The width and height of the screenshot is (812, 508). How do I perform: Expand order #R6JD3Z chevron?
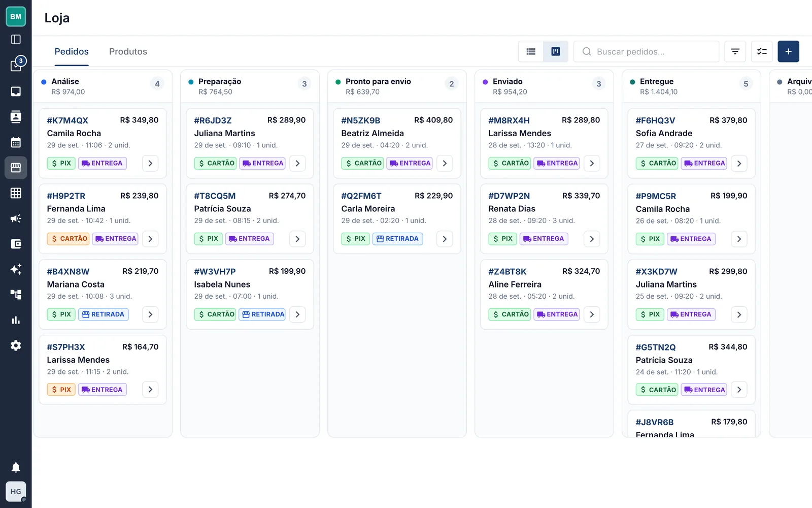coord(297,163)
